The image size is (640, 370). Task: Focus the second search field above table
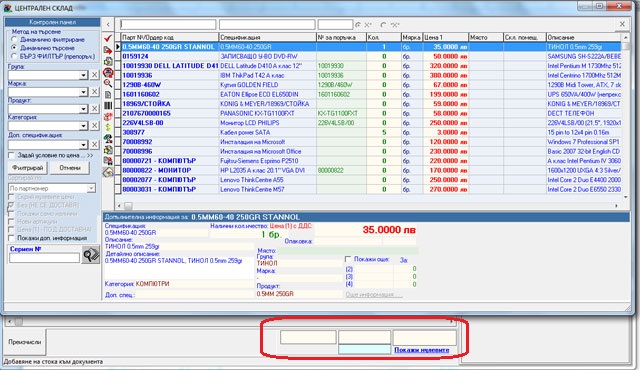pyautogui.click(x=267, y=24)
